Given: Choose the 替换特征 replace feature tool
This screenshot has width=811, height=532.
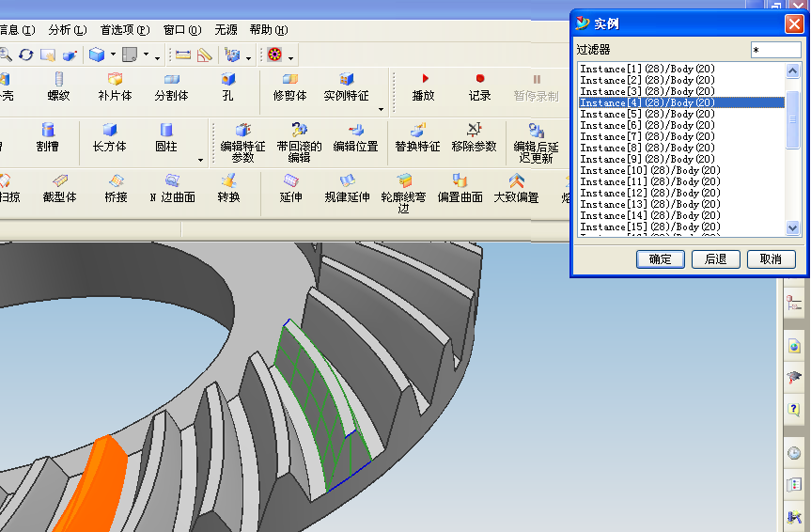Looking at the screenshot, I should pos(417,137).
